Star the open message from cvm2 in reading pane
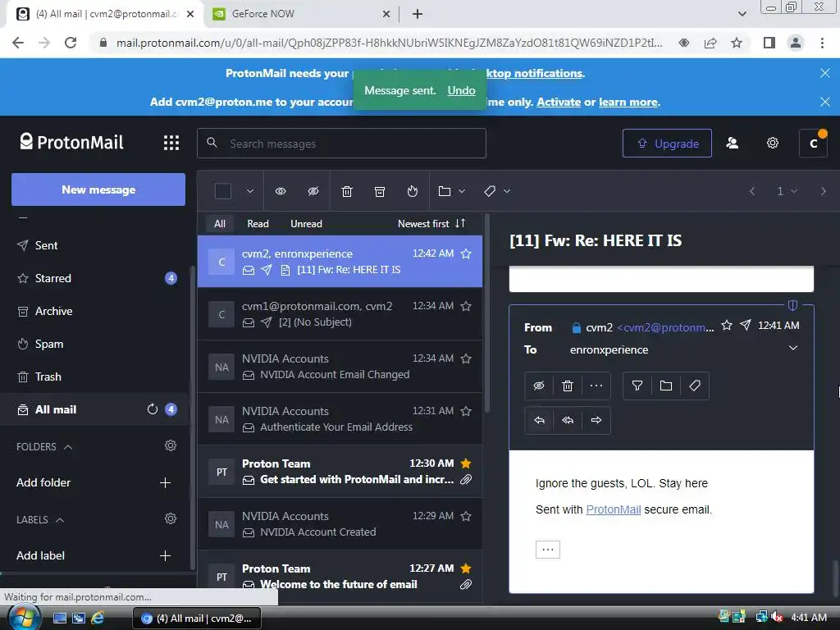Screen dimensions: 840x630 click(727, 325)
